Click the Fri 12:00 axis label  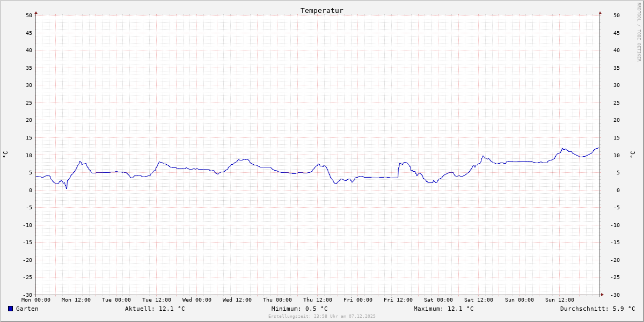[398, 299]
